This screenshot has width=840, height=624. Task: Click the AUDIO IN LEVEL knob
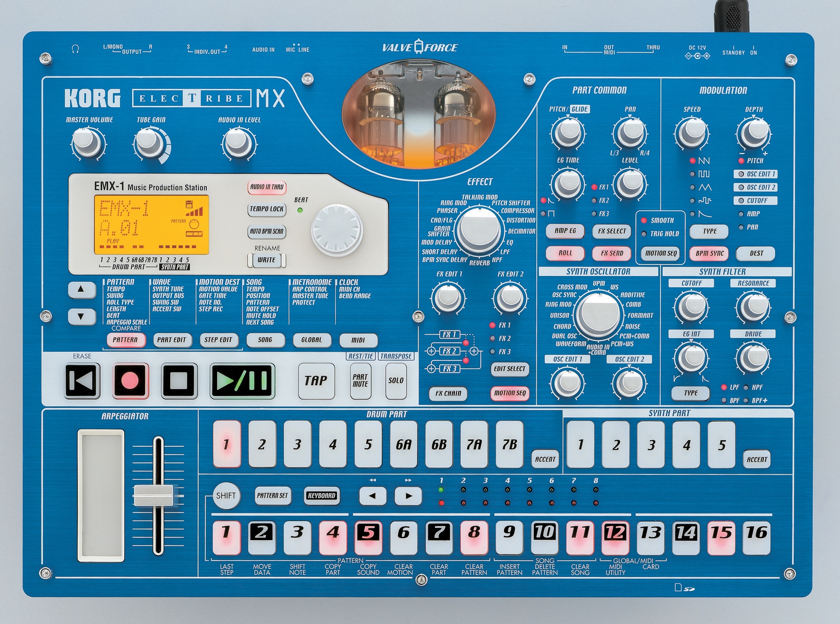coord(238,143)
